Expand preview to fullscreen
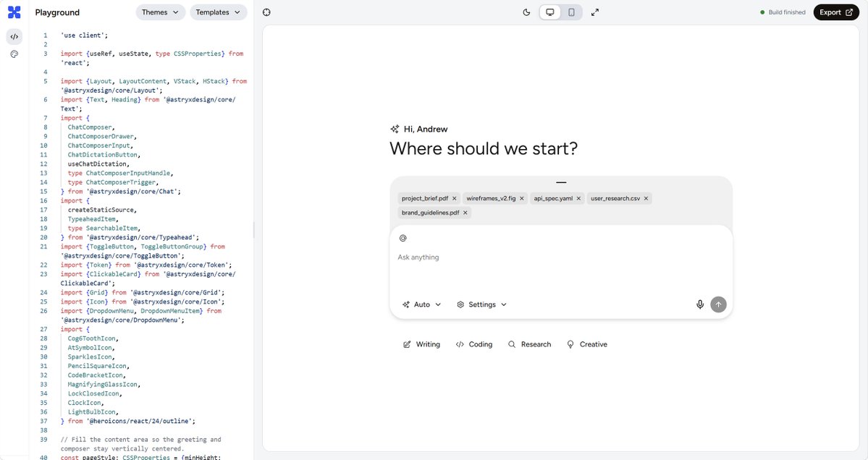Screen dimensions: 868x460 595,12
